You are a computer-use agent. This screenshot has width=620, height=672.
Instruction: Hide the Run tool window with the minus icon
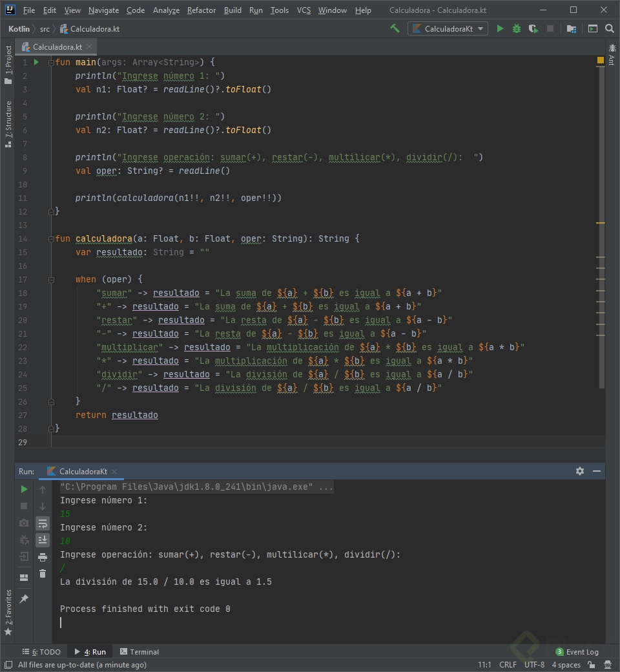[x=597, y=471]
